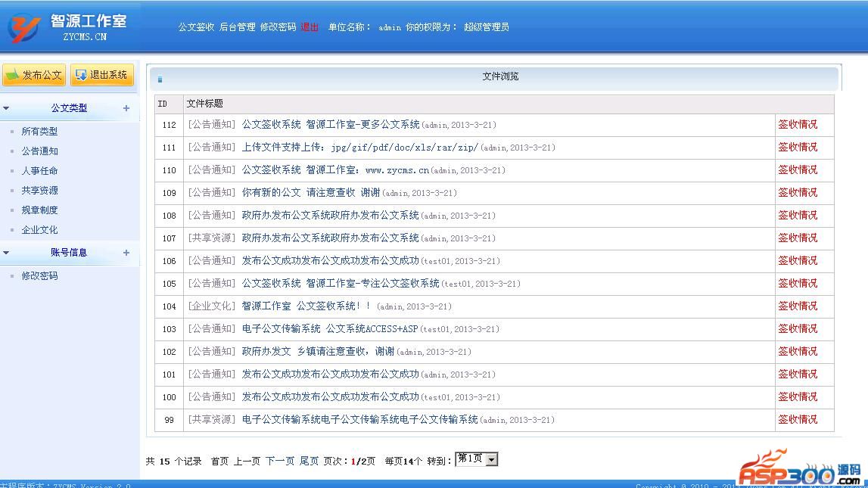The height and width of the screenshot is (488, 868).
Task: Open document 110 with www.zycms.cn title
Action: [x=335, y=170]
